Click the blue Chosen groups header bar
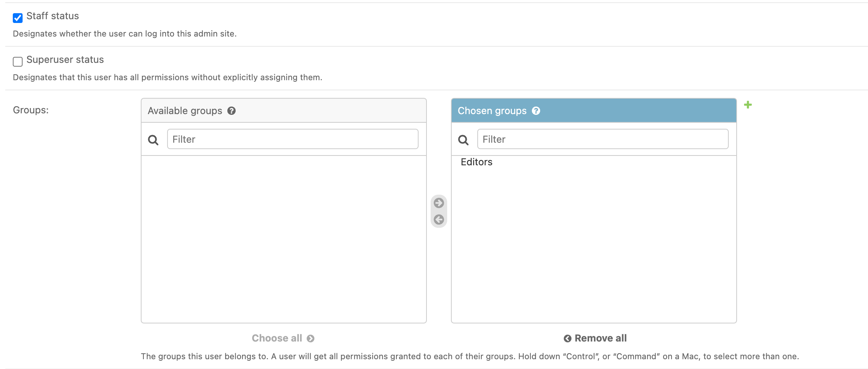The width and height of the screenshot is (868, 369). click(x=640, y=110)
